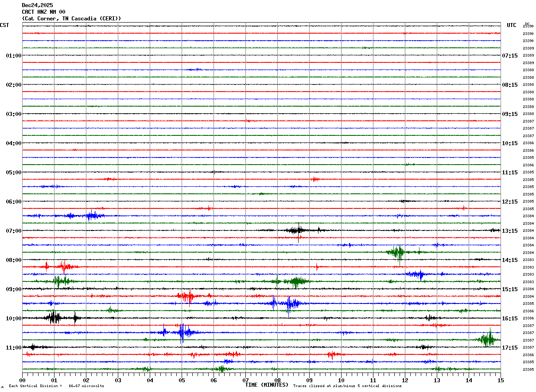Click the red burst on the 09:15 trace

coord(187,296)
